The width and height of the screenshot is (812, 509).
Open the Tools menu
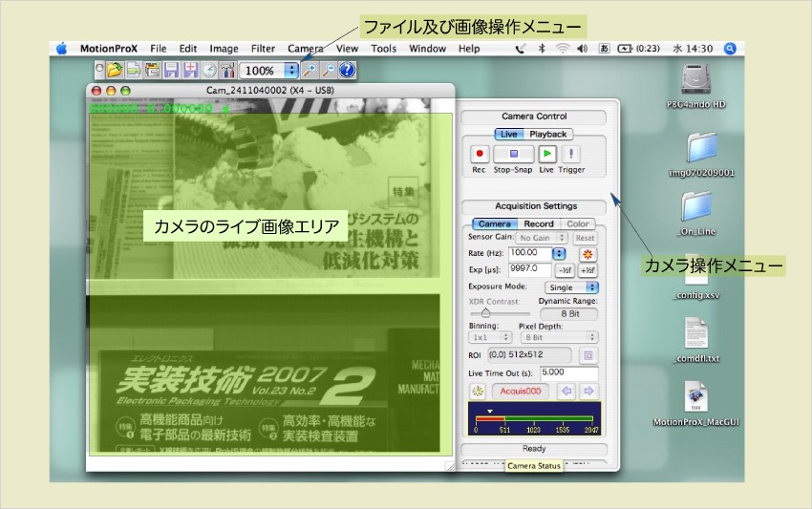tap(384, 49)
